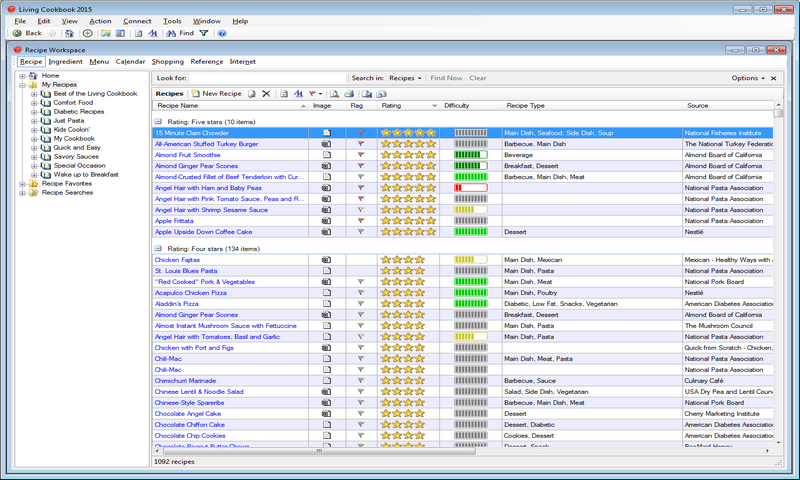Toggle the flag on Almond Fruit Smoothie
Image resolution: width=800 pixels, height=480 pixels.
point(361,155)
